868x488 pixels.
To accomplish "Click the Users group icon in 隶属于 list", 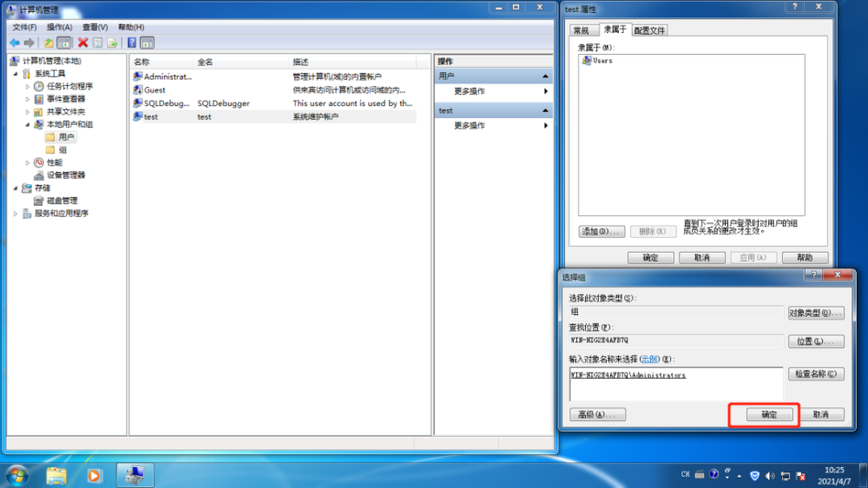I will (587, 61).
